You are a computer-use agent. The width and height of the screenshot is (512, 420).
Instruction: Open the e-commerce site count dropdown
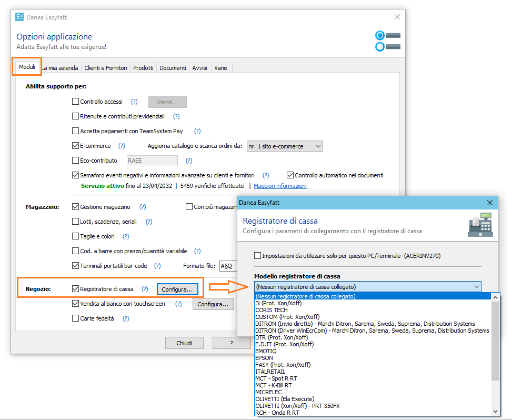(x=285, y=146)
